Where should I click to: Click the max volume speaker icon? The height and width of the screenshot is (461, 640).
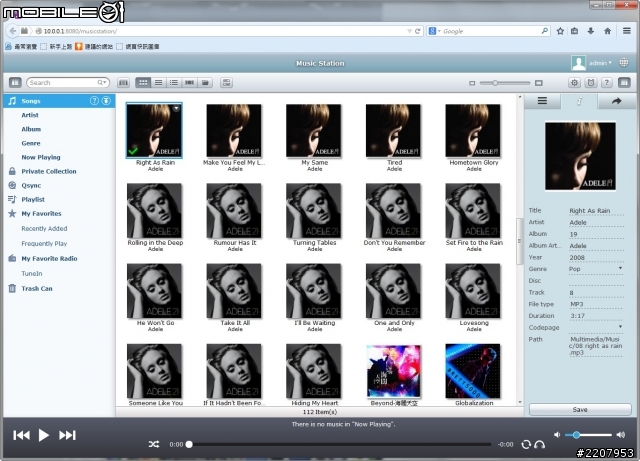621,435
